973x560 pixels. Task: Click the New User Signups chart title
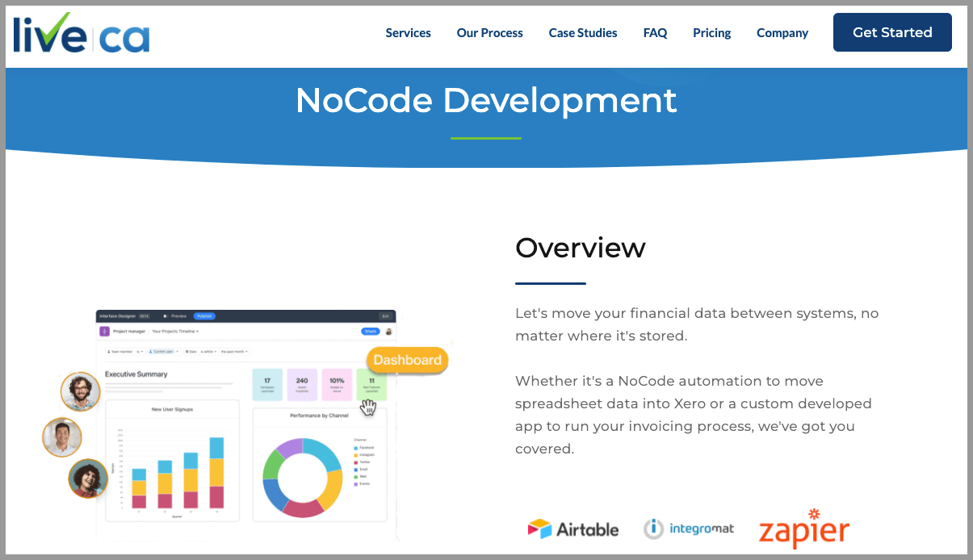[x=173, y=409]
